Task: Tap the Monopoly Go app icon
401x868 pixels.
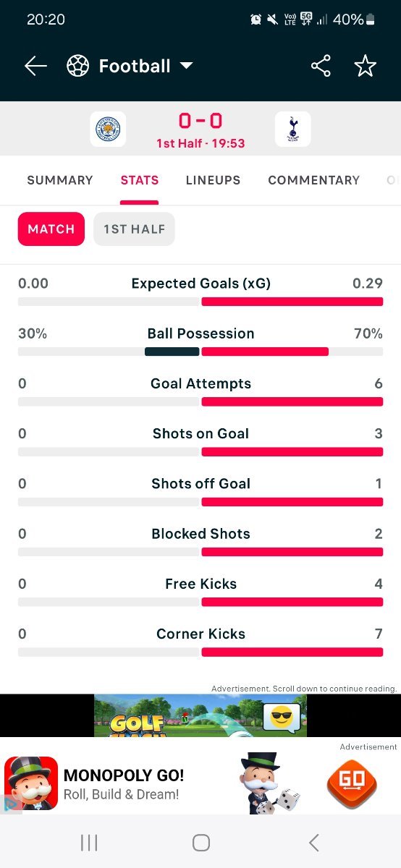Action: pyautogui.click(x=31, y=783)
